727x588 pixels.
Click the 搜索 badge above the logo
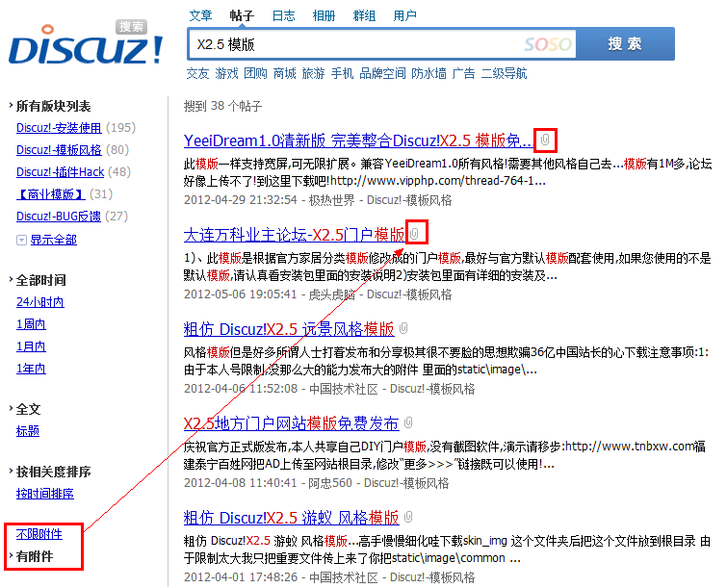point(131,26)
